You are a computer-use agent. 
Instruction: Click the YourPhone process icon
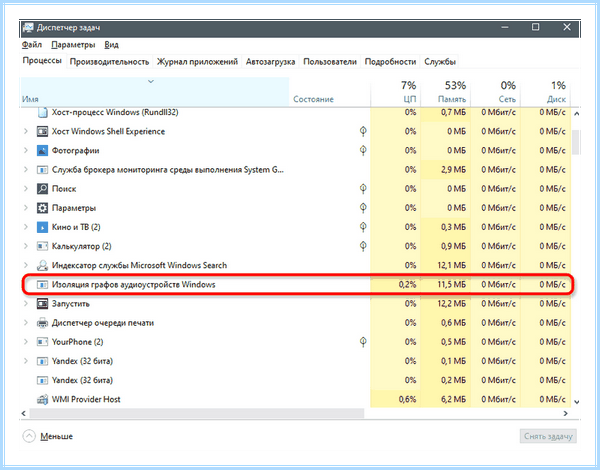[x=42, y=342]
